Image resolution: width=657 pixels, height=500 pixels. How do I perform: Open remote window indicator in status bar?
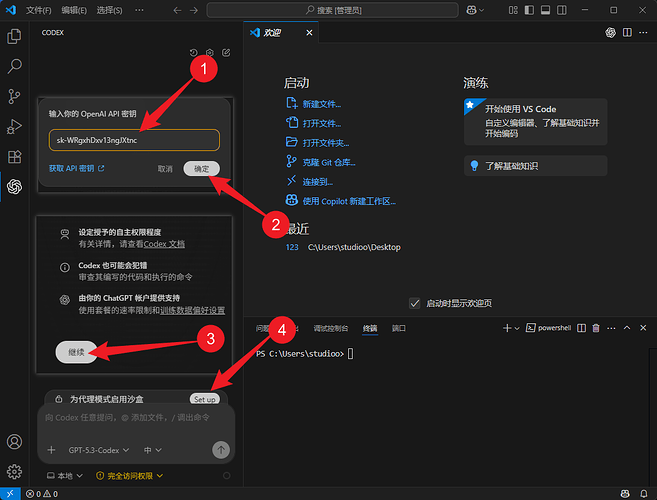pyautogui.click(x=10, y=494)
